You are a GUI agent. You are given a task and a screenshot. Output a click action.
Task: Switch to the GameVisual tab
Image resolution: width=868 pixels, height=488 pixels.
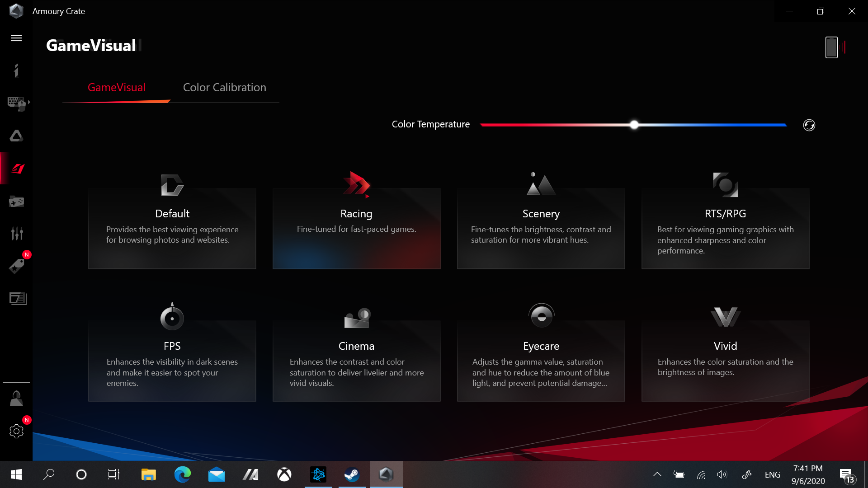[117, 88]
